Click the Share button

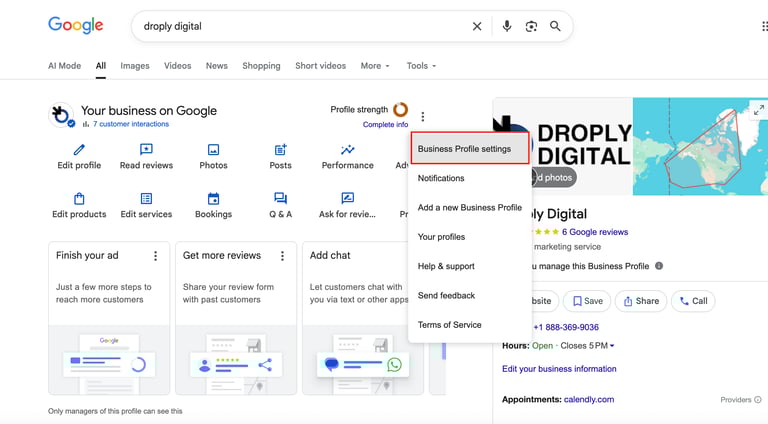pyautogui.click(x=641, y=301)
